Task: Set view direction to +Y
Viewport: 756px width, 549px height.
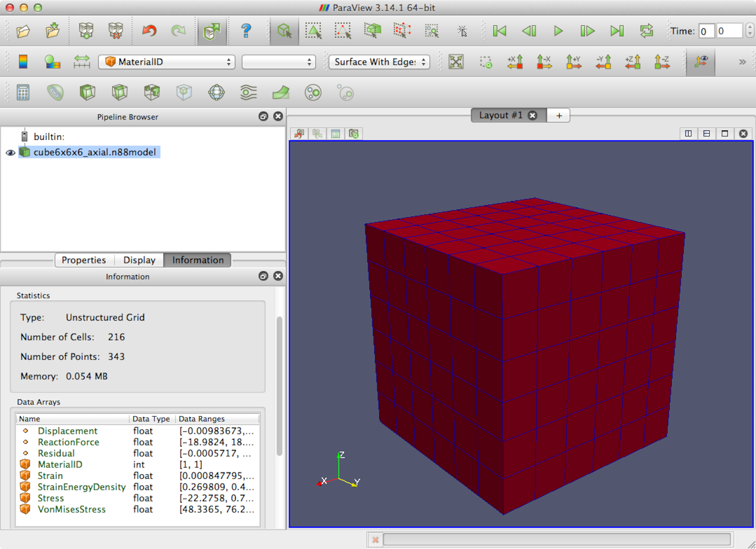Action: [574, 62]
